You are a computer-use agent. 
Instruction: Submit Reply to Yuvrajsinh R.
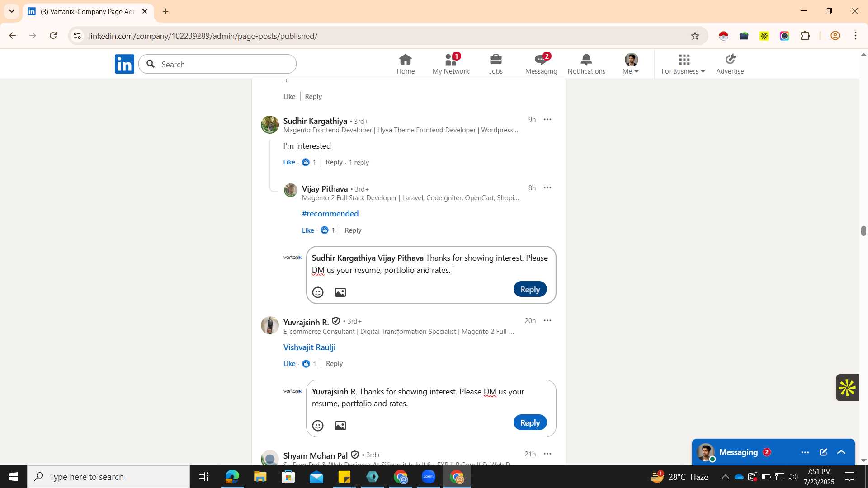tap(530, 423)
